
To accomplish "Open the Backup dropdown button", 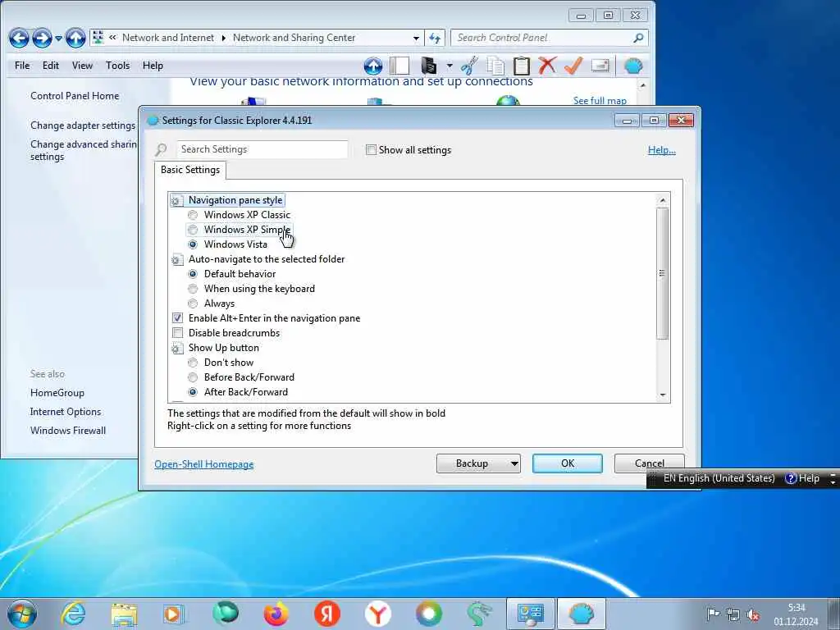I will click(x=478, y=463).
